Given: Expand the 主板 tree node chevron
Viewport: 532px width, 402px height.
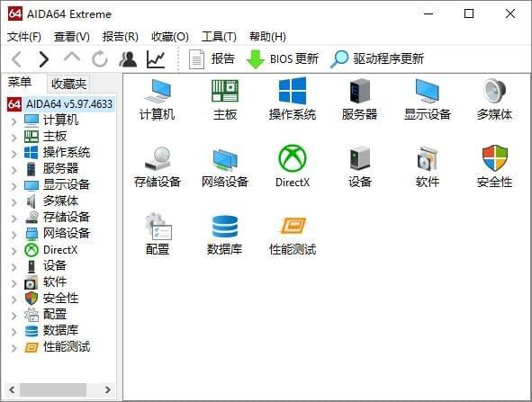Looking at the screenshot, I should pos(14,138).
